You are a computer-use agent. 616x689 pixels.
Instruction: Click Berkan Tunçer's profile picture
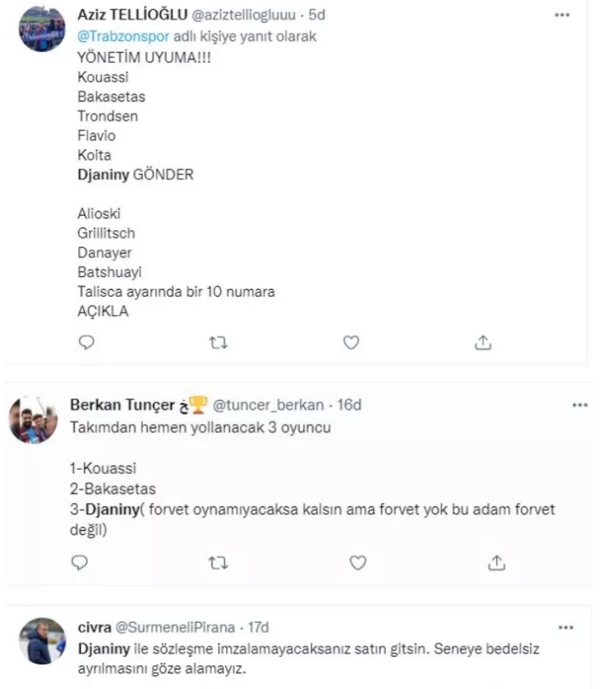33,418
